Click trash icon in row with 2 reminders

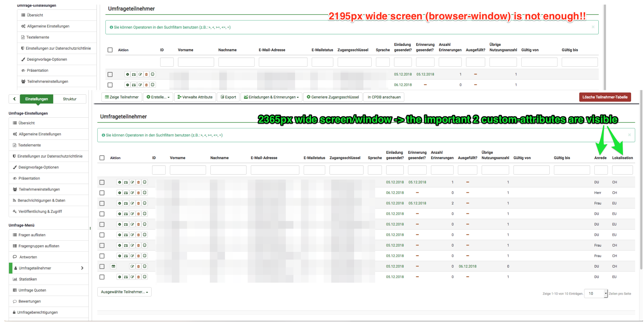point(138,203)
